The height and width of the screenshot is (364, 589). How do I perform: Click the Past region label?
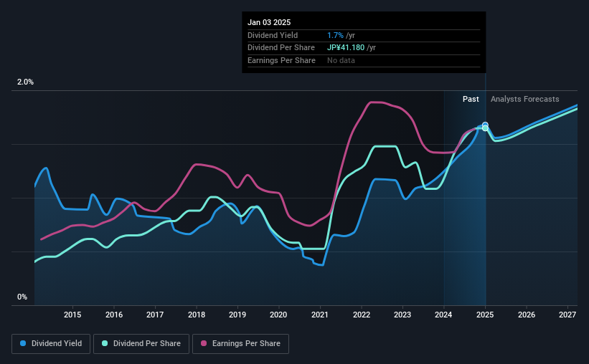[471, 99]
